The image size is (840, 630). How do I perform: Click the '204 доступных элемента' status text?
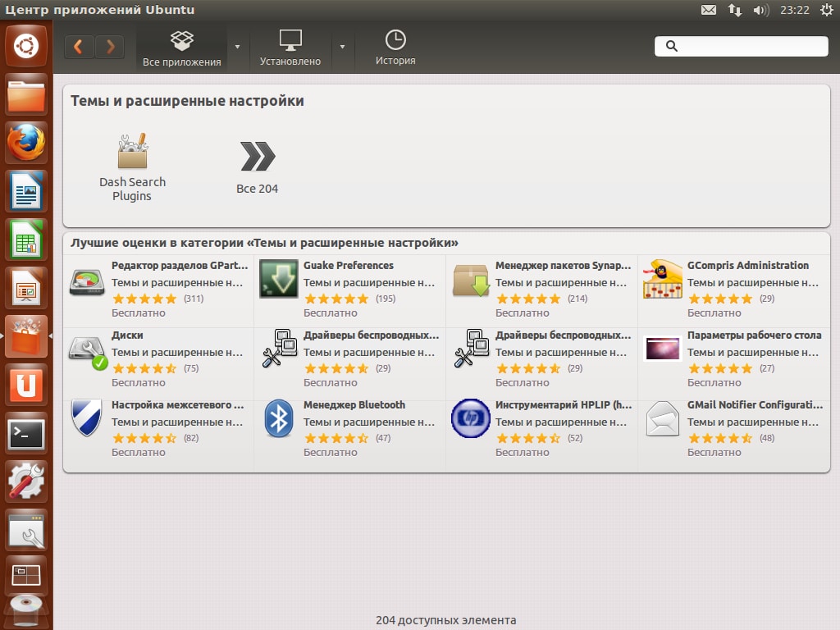point(445,620)
